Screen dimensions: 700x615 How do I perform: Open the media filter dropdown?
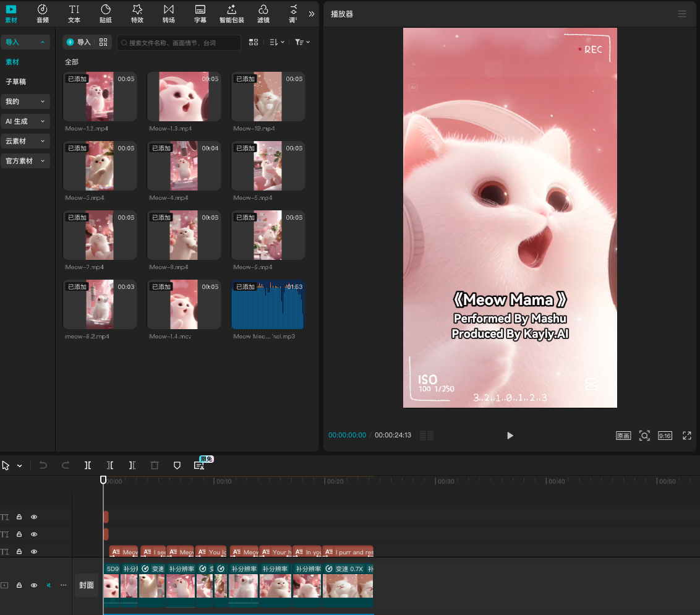(302, 42)
